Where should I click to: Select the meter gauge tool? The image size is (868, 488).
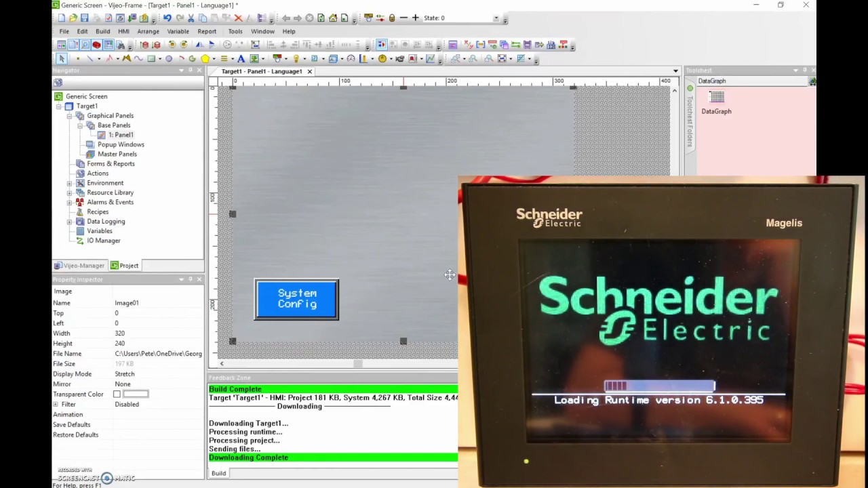pos(351,59)
